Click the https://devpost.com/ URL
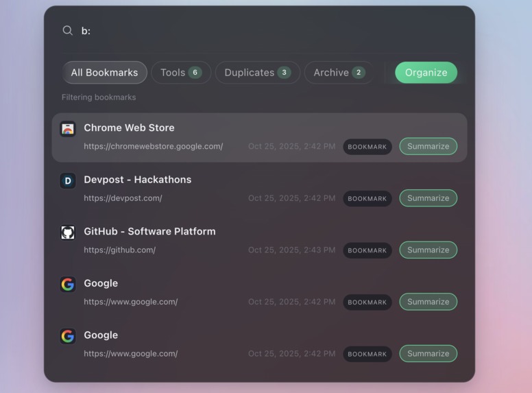Screen dimensions: 532x393 click(x=123, y=198)
